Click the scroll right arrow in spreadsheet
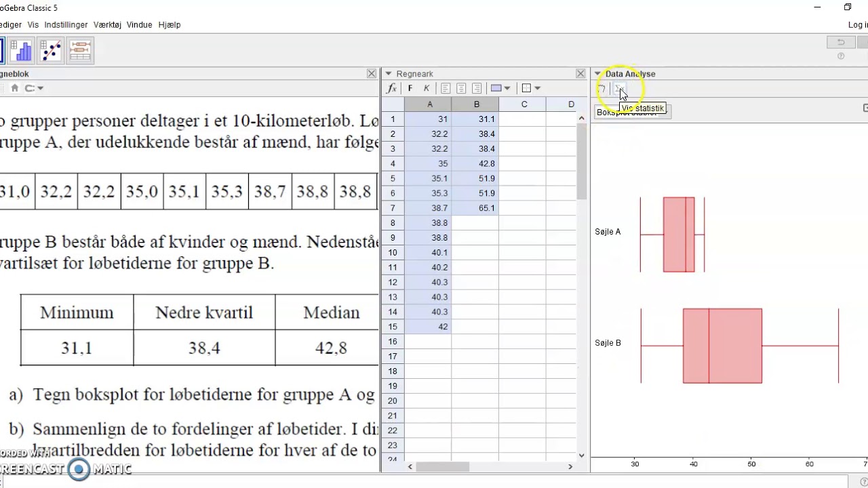Image resolution: width=868 pixels, height=488 pixels. [570, 466]
